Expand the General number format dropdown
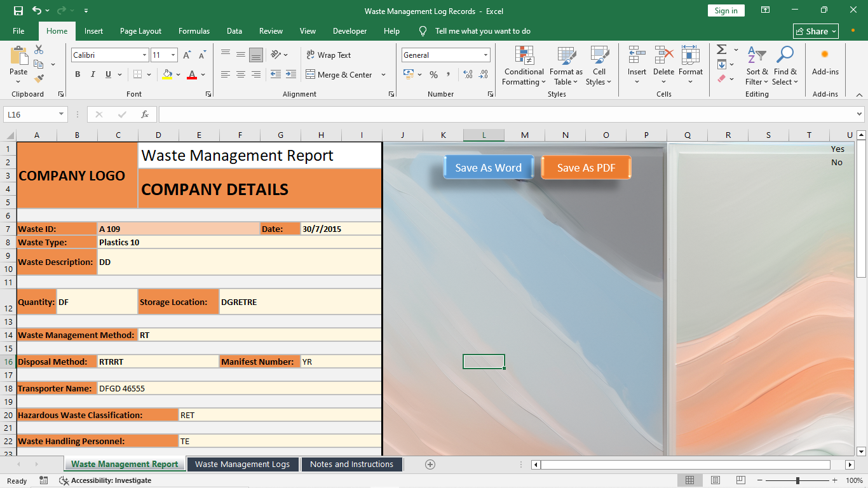Viewport: 868px width, 488px height. pos(486,55)
